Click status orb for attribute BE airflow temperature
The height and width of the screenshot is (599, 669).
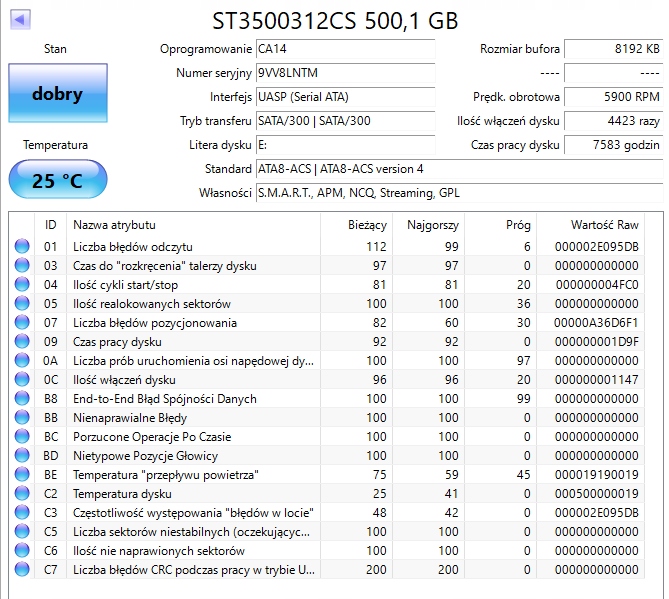pyautogui.click(x=22, y=475)
